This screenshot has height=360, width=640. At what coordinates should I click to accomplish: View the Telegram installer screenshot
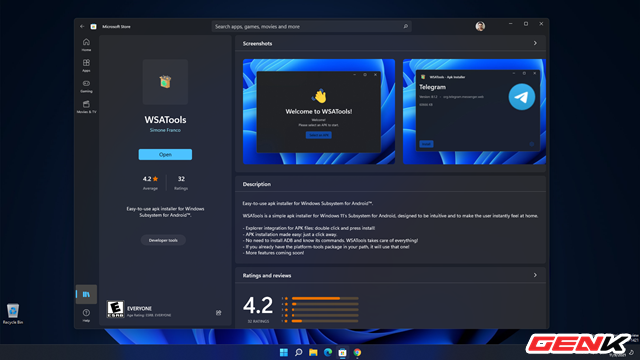coord(474,111)
